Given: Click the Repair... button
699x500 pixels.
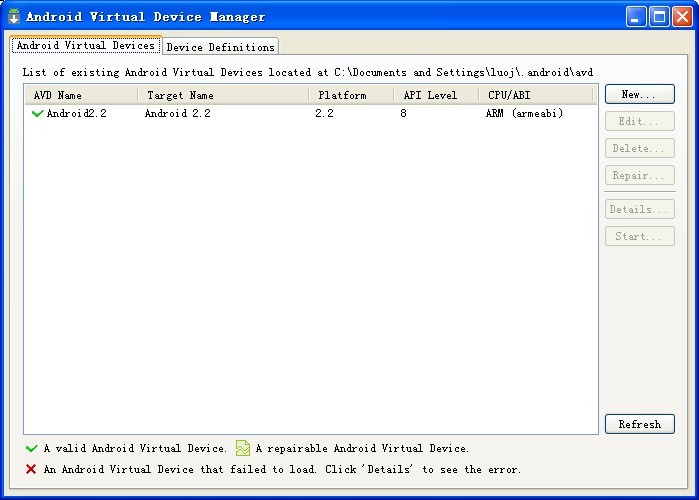Looking at the screenshot, I should pyautogui.click(x=640, y=176).
